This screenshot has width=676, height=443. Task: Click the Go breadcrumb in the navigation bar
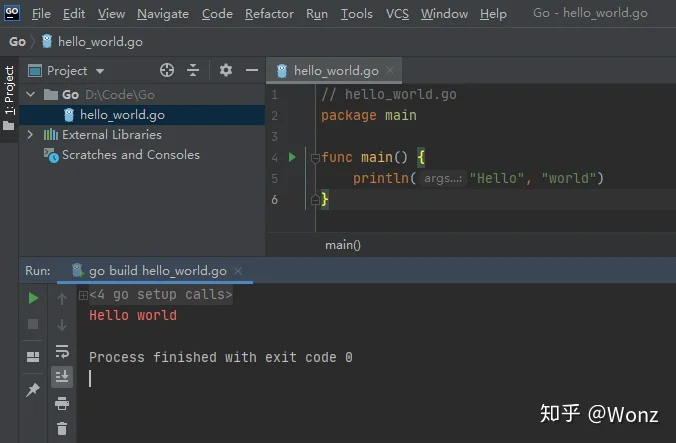[x=17, y=42]
